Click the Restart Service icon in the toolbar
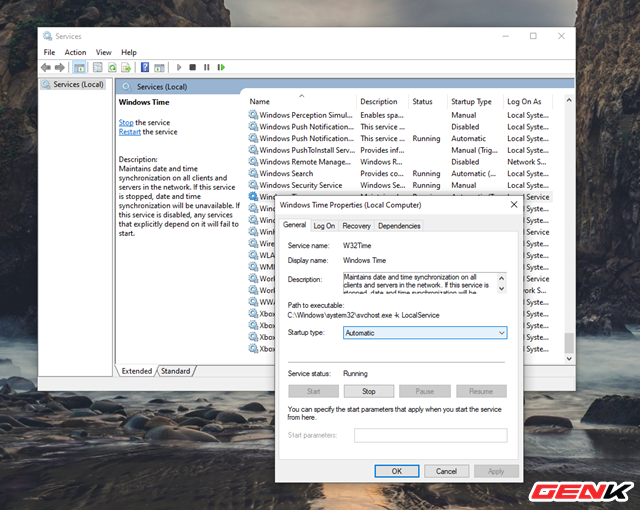640x510 pixels. pos(221,67)
